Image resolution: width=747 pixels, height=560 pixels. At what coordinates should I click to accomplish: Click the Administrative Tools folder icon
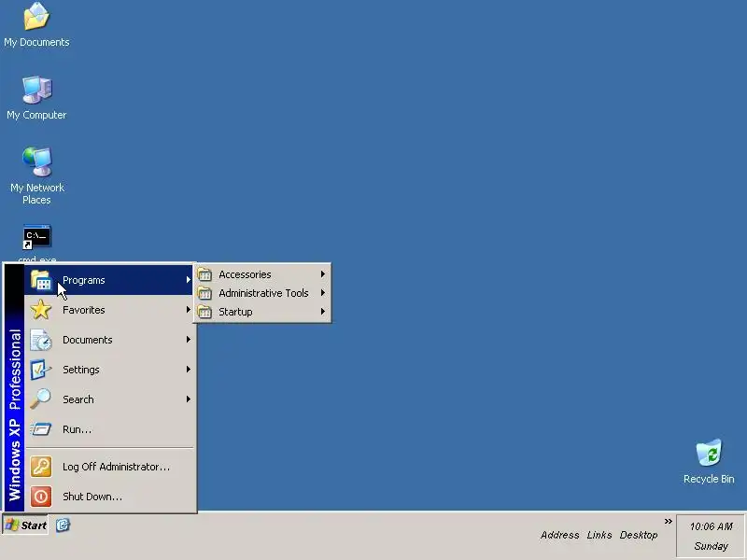coord(204,293)
